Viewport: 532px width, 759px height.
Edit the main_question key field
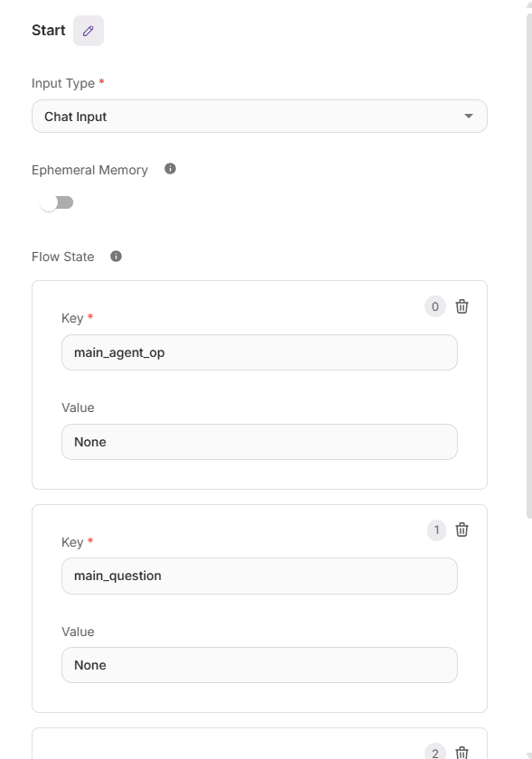(259, 576)
